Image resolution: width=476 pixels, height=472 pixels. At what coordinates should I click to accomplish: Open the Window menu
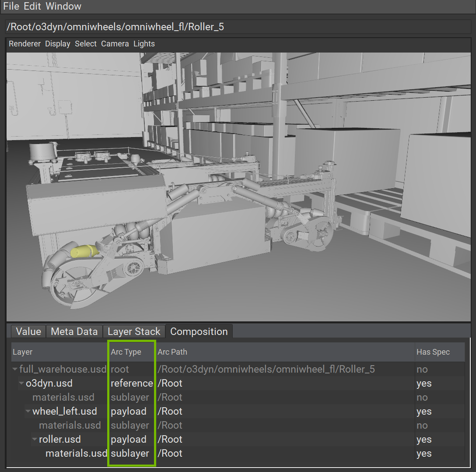pyautogui.click(x=63, y=7)
